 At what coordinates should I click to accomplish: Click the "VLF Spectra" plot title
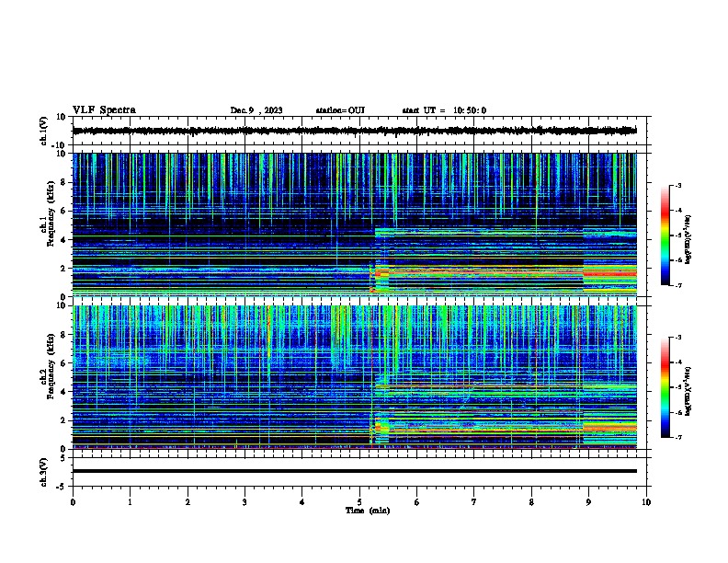point(104,110)
